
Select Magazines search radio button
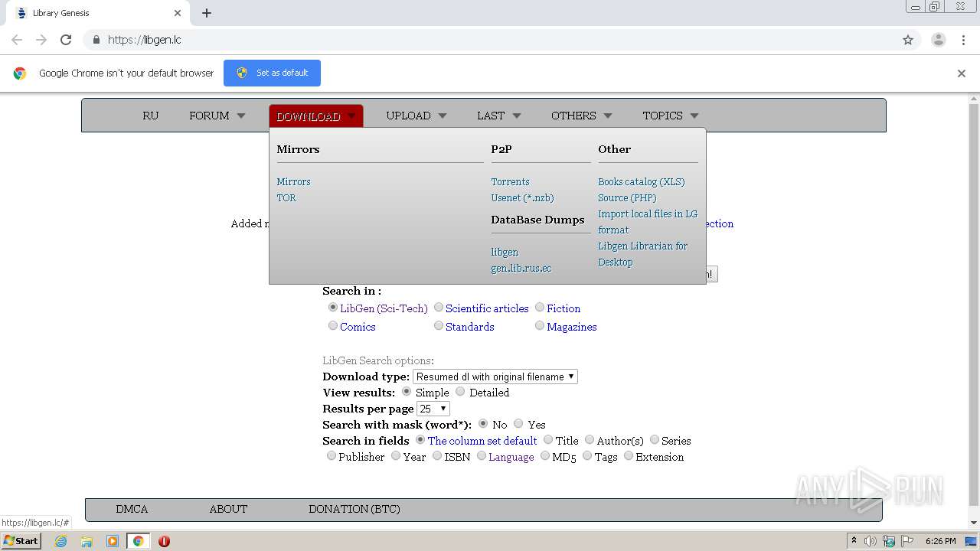pyautogui.click(x=540, y=325)
